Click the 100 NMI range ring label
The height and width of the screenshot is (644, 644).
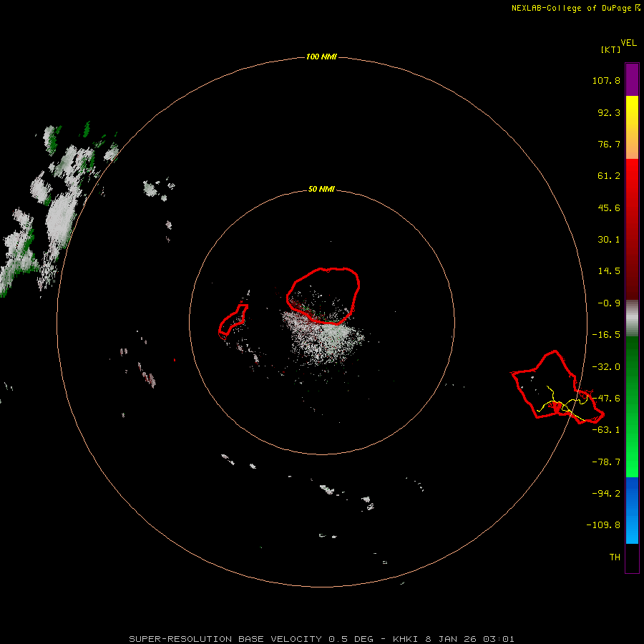[x=321, y=57]
